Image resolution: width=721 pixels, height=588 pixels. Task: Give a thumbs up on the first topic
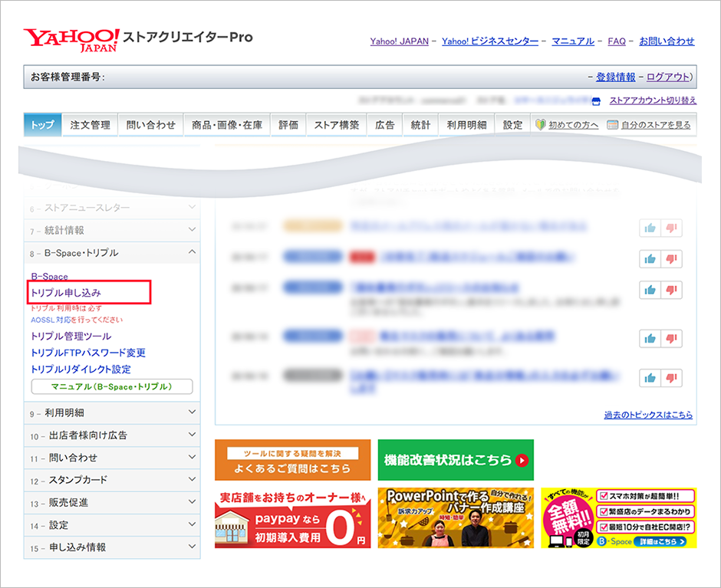(x=650, y=228)
